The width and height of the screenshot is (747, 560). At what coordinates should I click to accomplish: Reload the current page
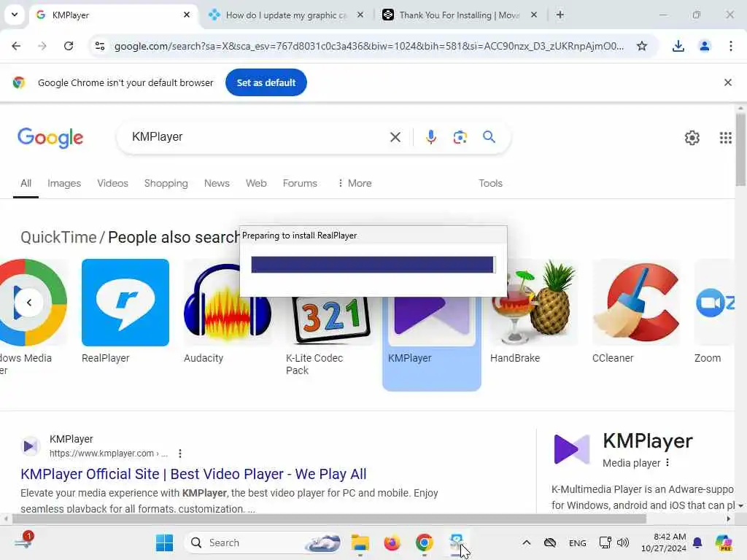tap(69, 46)
